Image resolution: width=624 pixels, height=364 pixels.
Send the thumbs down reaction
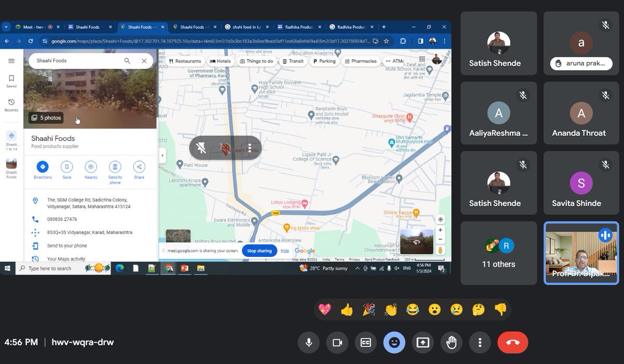[500, 310]
